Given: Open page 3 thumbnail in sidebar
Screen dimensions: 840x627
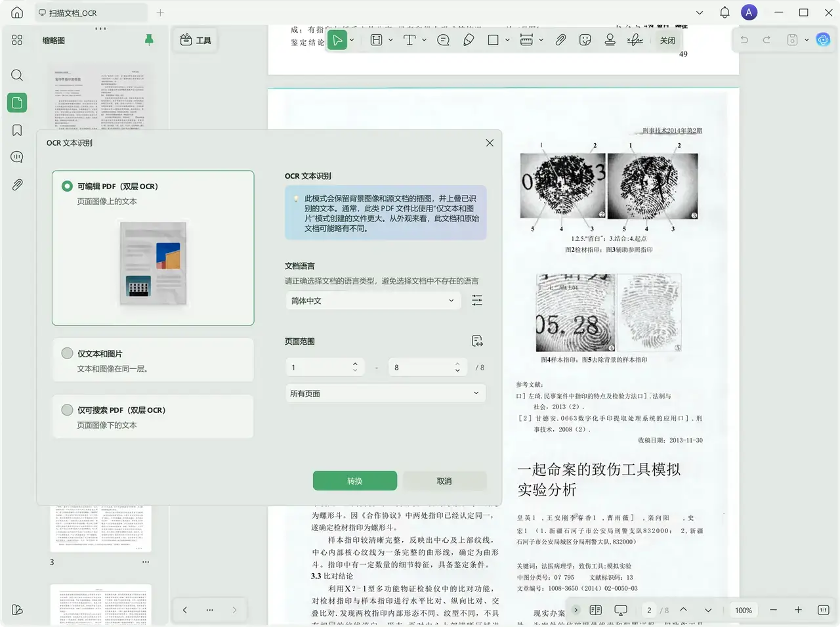Looking at the screenshot, I should pos(100,529).
